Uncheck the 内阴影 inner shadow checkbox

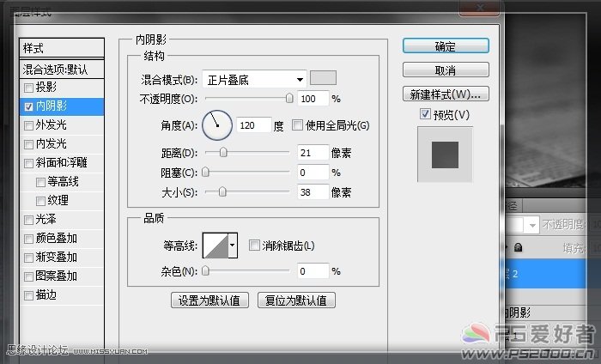(28, 107)
